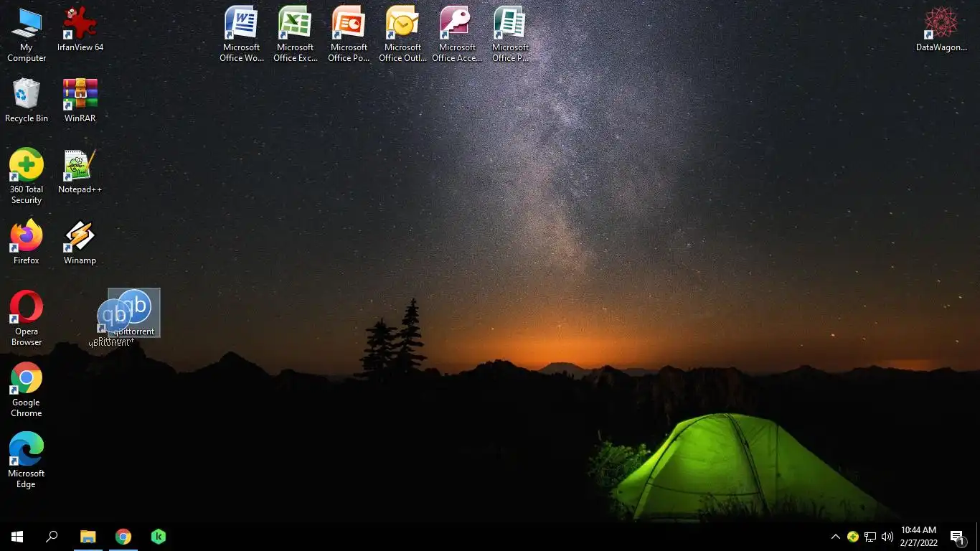This screenshot has width=980, height=551.
Task: Select the 360 Total Security shortcut
Action: [27, 176]
